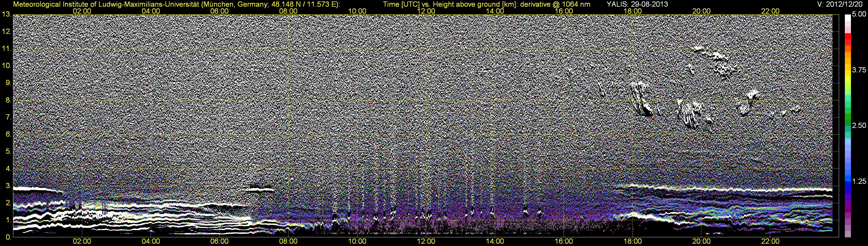This screenshot has width=868, height=246.
Task: Click the 10:00 label on the bottom time axis
Action: coord(357,242)
